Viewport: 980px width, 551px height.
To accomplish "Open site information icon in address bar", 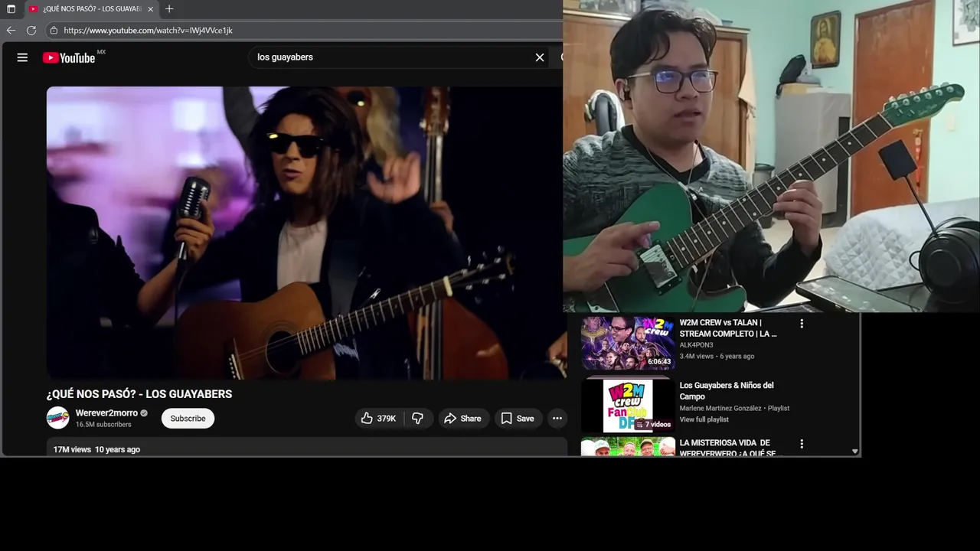I will pos(54,31).
